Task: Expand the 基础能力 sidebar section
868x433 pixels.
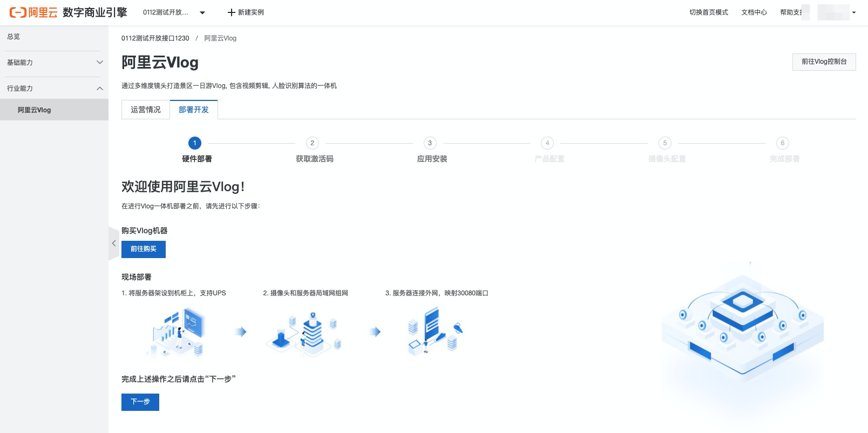Action: [54, 63]
